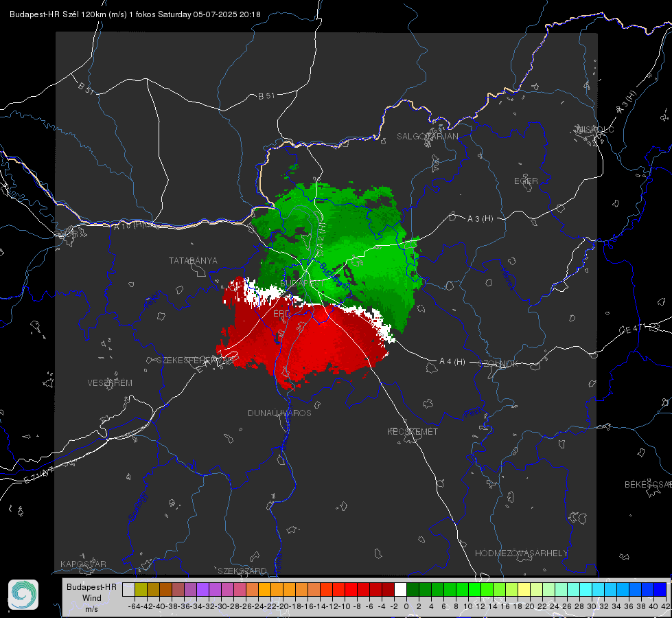Click the DUNAÚJVÁROS city label
The image size is (672, 618).
click(279, 413)
